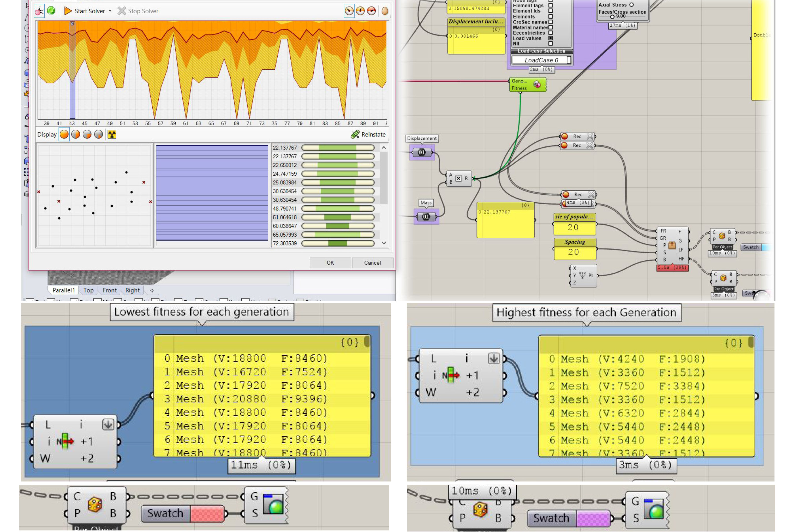
Task: Click the egg icon in solver toolbar
Action: (x=385, y=11)
